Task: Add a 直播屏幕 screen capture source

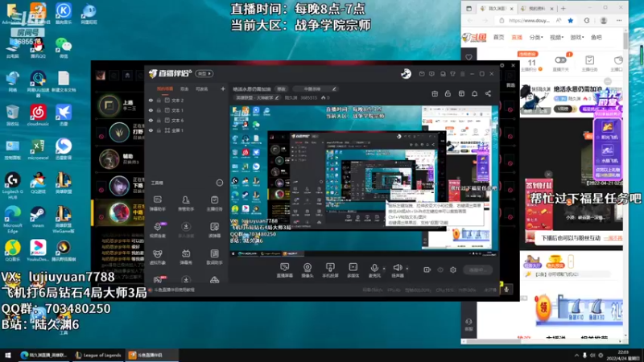Action: pos(284,270)
